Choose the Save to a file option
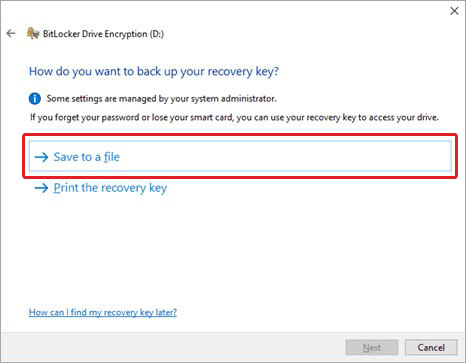Image resolution: width=466 pixels, height=363 pixels. (x=240, y=157)
